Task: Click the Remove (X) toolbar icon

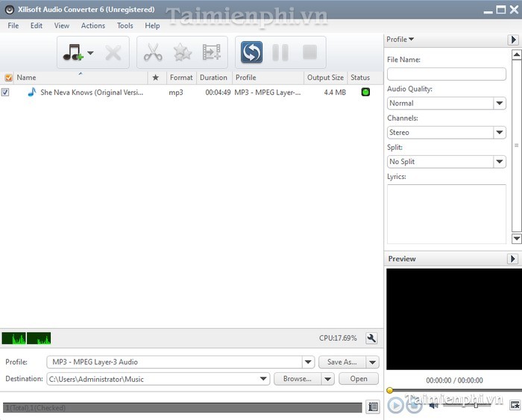Action: (x=113, y=53)
